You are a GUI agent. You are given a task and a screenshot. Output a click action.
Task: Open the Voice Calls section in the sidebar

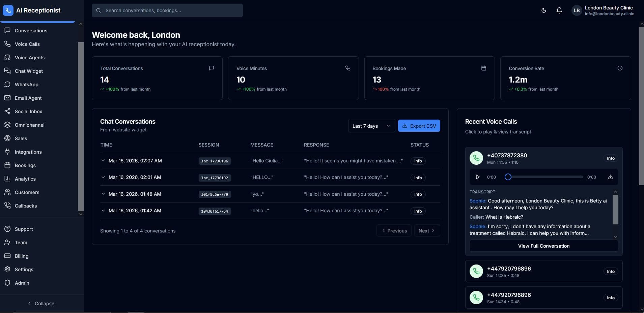pyautogui.click(x=27, y=44)
